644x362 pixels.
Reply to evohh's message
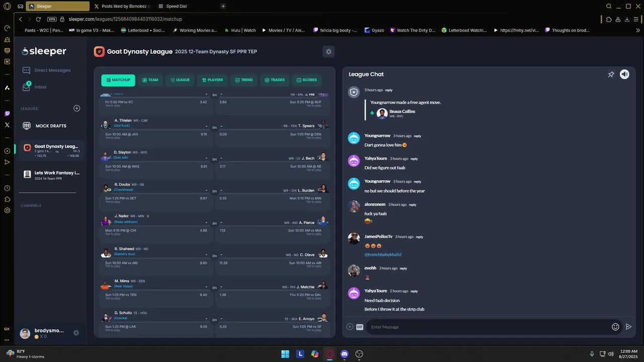(x=404, y=268)
